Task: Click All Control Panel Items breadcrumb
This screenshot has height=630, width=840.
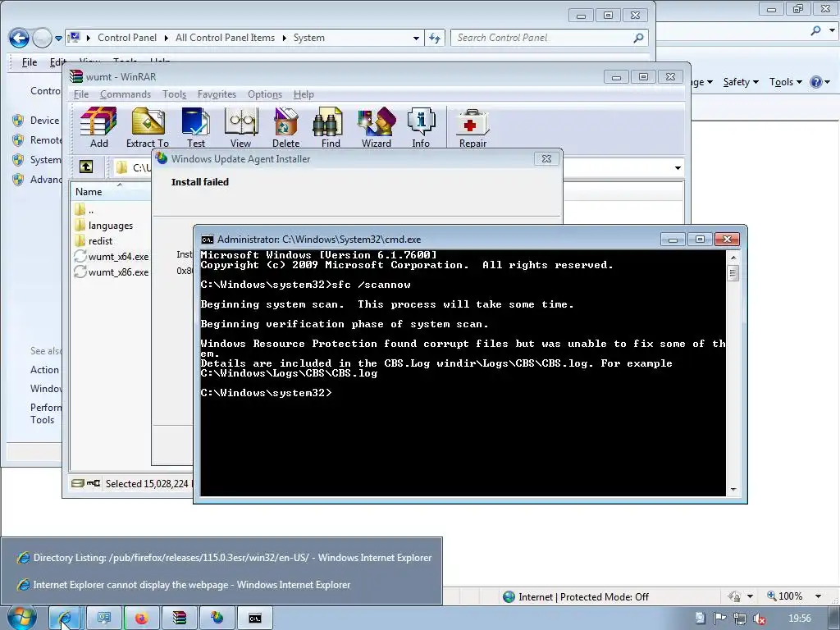Action: pos(225,38)
